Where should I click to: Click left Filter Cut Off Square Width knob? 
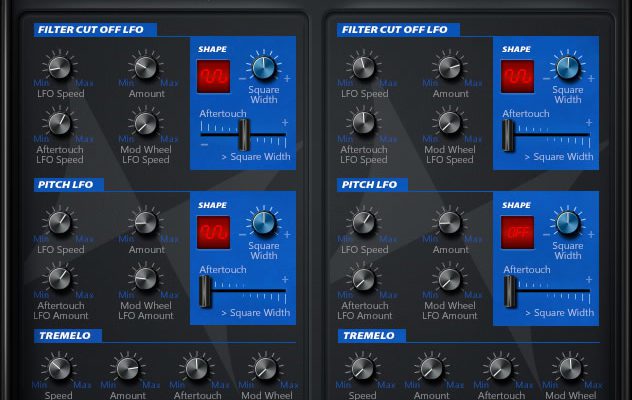point(263,68)
